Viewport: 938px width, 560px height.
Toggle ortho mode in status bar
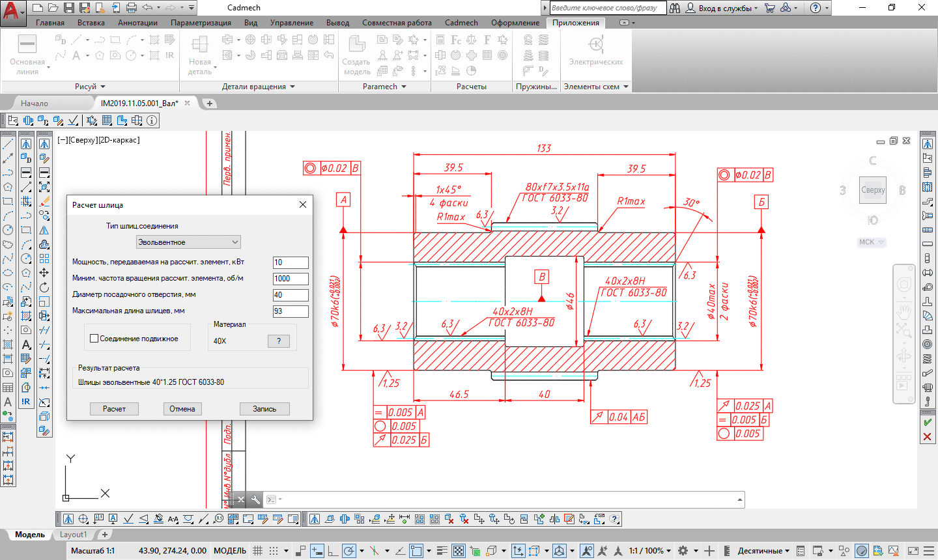click(x=332, y=551)
